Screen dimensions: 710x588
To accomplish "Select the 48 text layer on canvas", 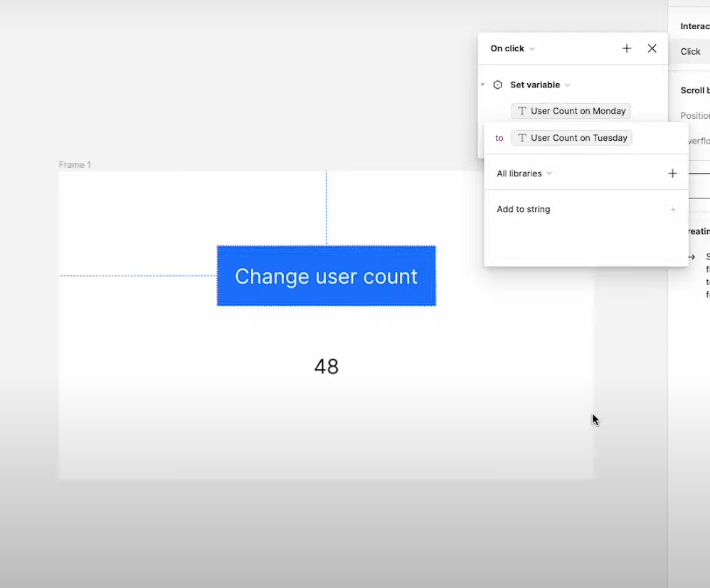I will coord(327,367).
